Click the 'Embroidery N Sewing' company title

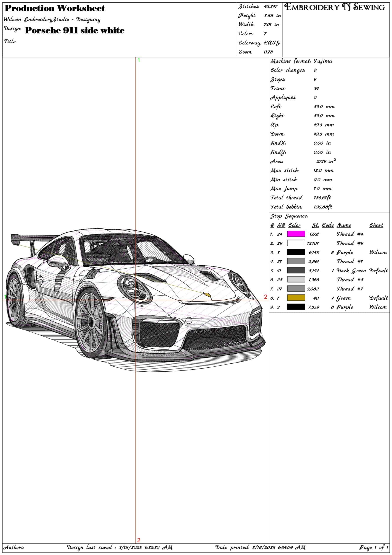click(335, 7)
